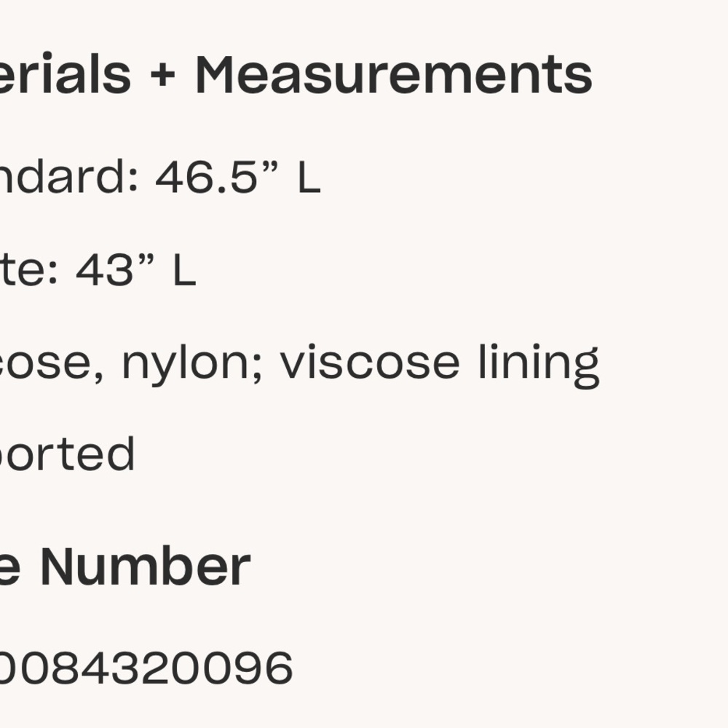Click the word viscose before lining
Viewport: 728px width, 728px height.
[370, 362]
